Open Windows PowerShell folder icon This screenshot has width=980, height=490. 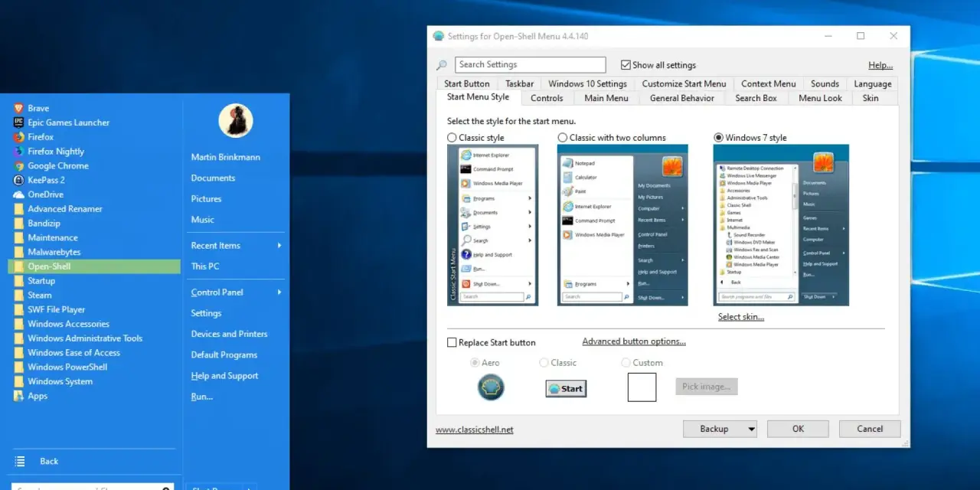19,367
